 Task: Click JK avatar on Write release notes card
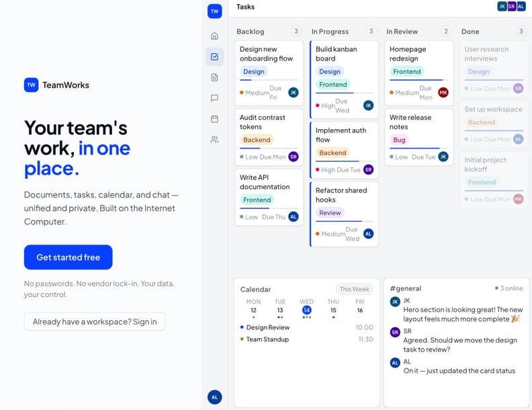coord(443,157)
